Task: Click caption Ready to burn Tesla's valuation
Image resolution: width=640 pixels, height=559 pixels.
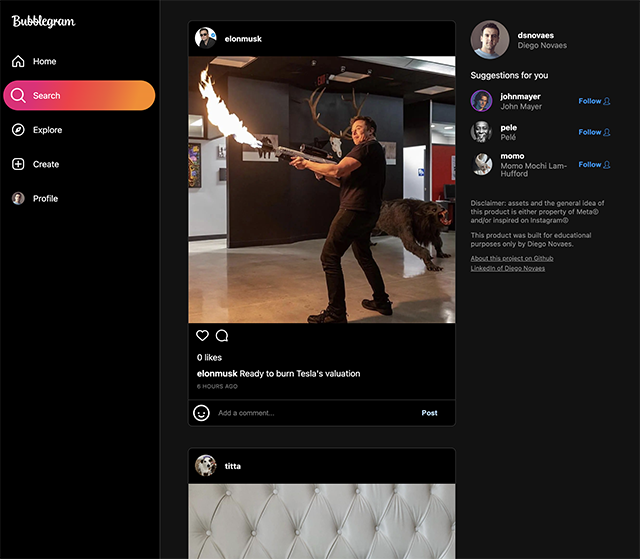Action: 300,373
